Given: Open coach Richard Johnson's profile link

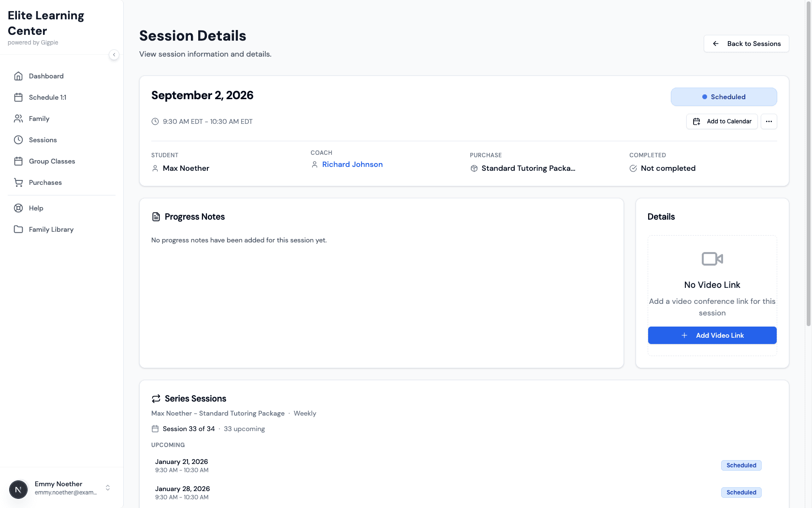Looking at the screenshot, I should point(352,164).
